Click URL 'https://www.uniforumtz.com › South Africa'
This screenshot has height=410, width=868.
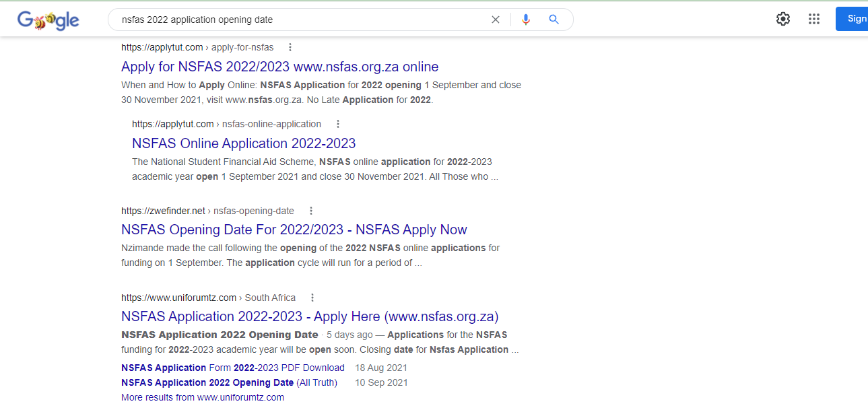[x=208, y=298]
